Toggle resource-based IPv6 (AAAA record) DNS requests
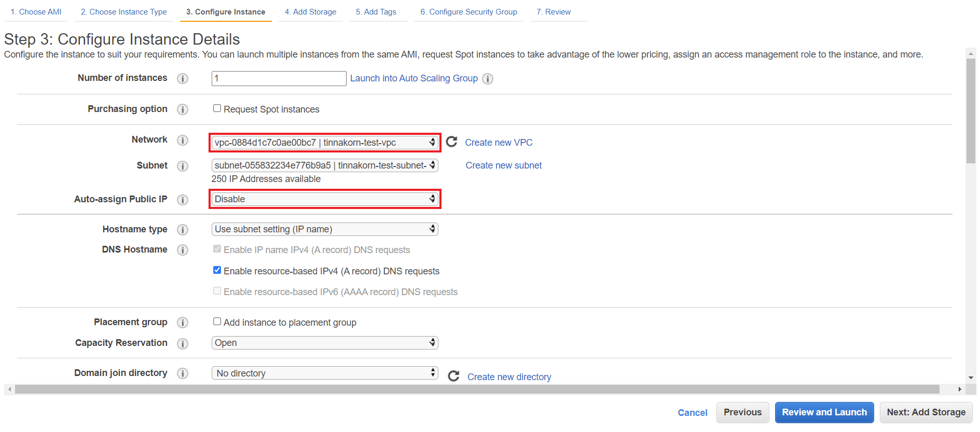Viewport: 980px width, 432px height. pyautogui.click(x=217, y=291)
